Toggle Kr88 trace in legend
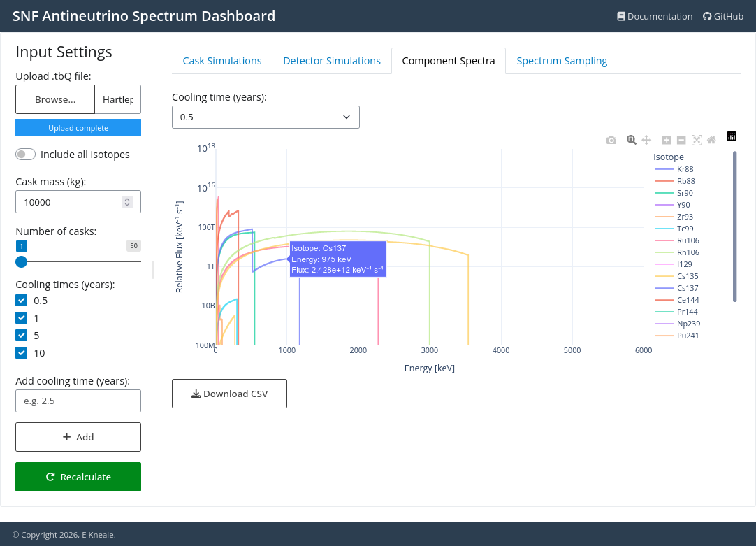Screen dimensions: 756x546 click(674, 169)
